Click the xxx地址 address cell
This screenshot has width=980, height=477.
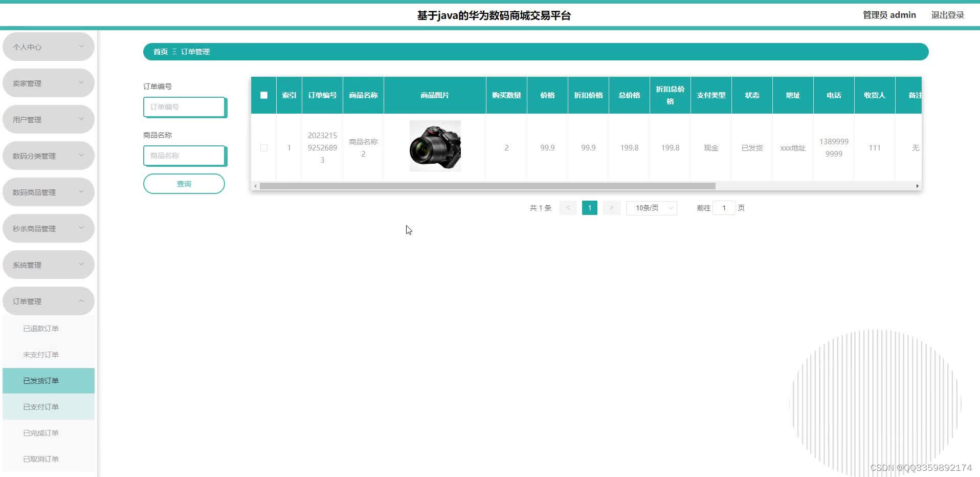click(x=793, y=148)
